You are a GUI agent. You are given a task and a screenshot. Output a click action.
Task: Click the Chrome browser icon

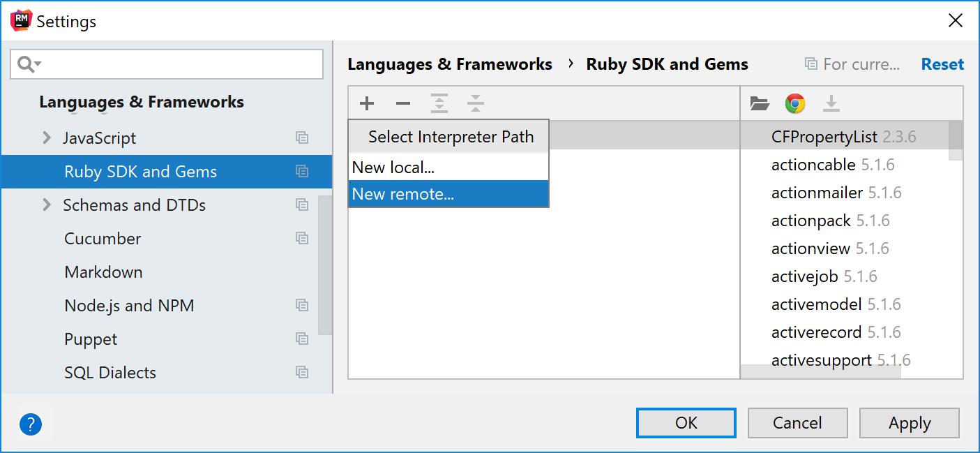click(795, 104)
